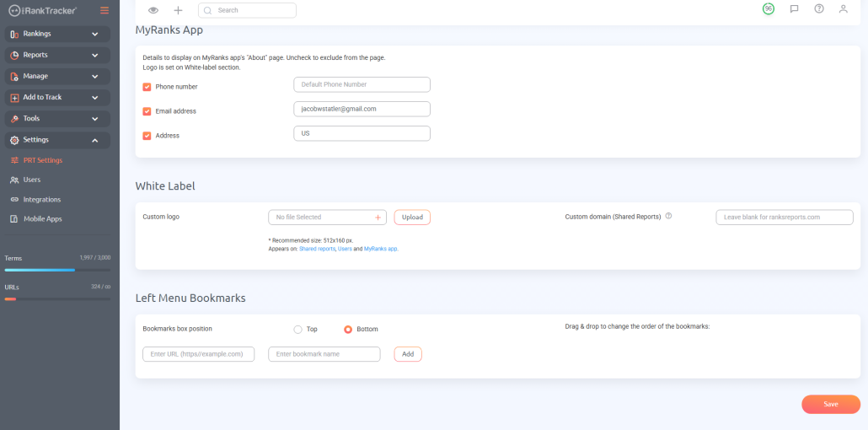The image size is (868, 430).
Task: Click the Rankings bar-chart icon
Action: (15, 35)
